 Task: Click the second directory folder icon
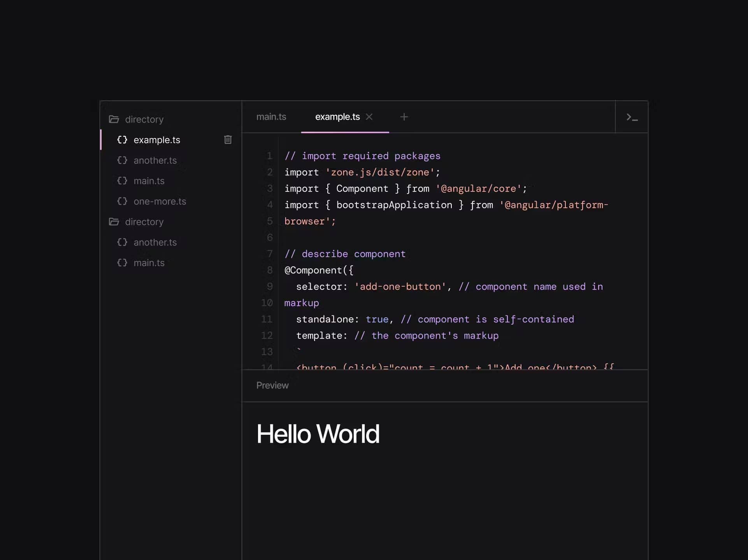point(114,222)
